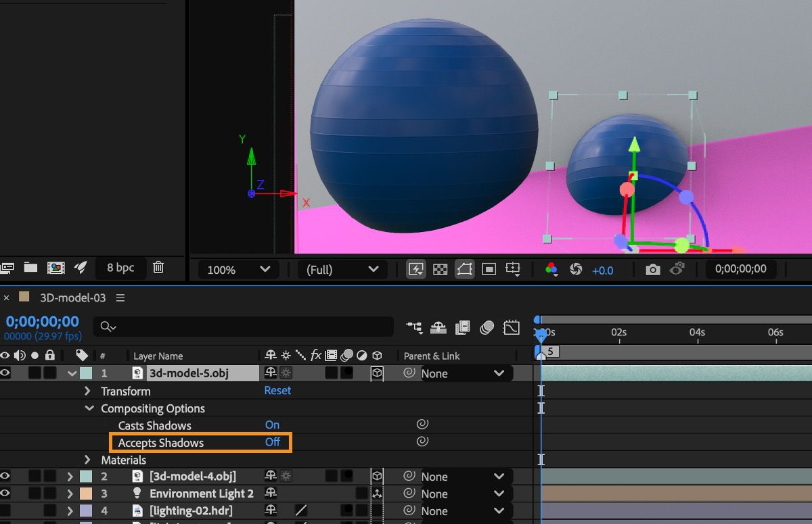Viewport: 812px width, 524px height.
Task: Turn off Casts Shadows for 3d-model-5.obj
Action: pos(272,425)
